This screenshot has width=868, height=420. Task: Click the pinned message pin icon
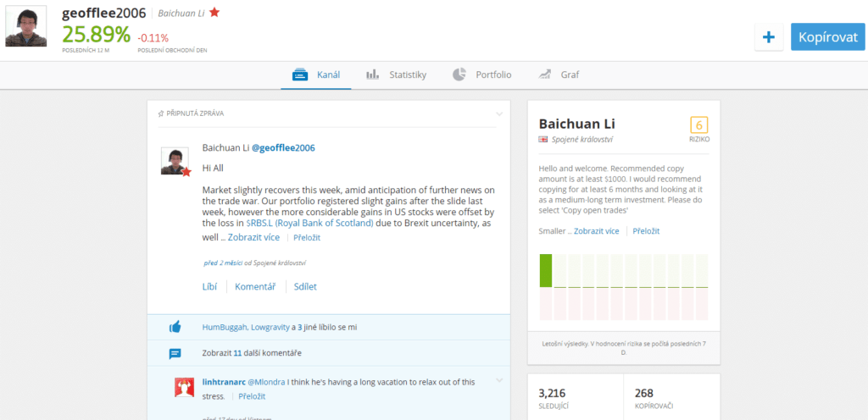160,113
